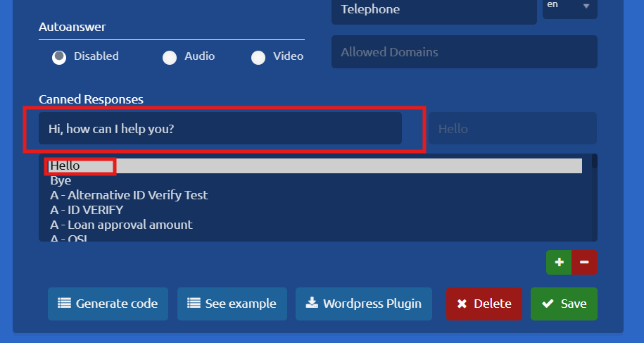Click the Generate code button
Screen dimensions: 644x343
108,304
